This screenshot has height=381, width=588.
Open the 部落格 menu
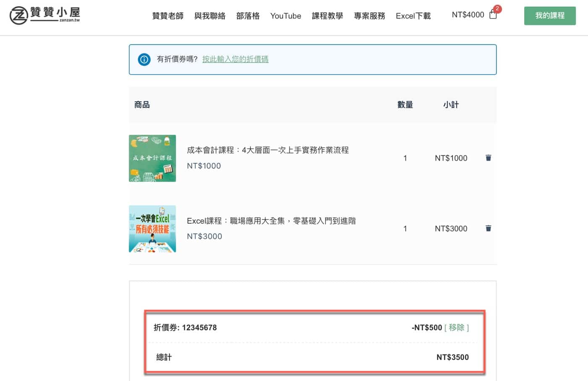point(248,16)
